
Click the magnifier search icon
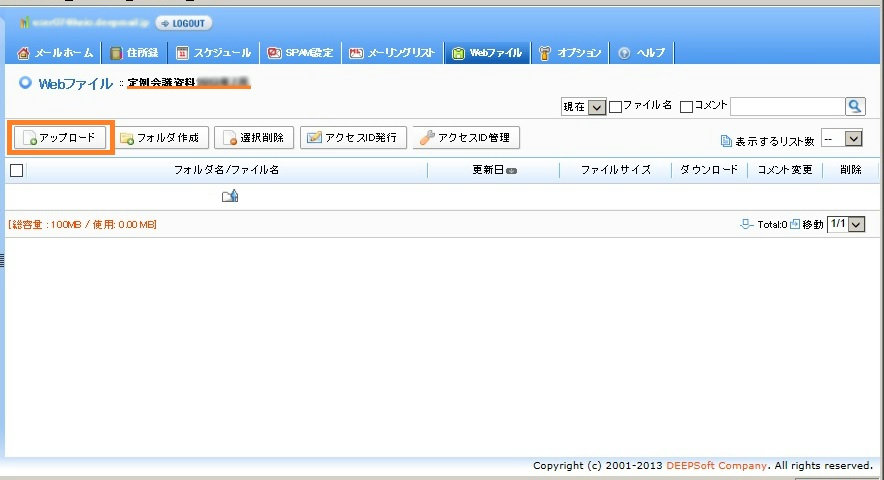[855, 106]
